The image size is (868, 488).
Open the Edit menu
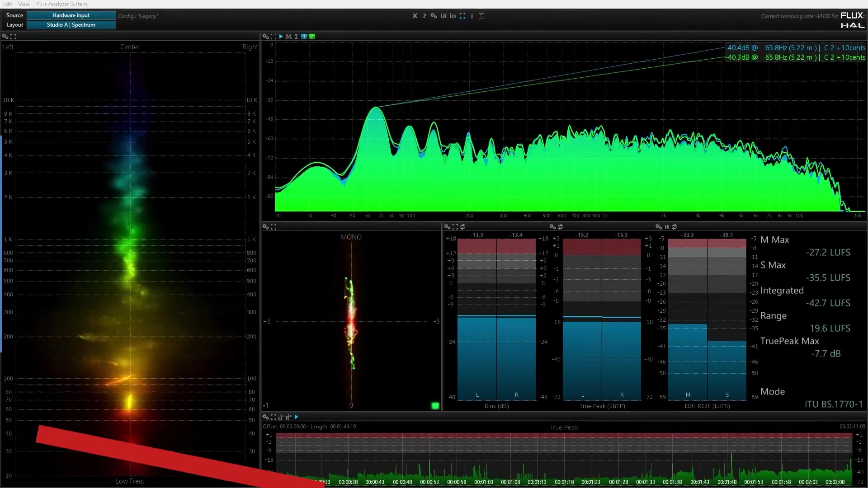point(8,4)
